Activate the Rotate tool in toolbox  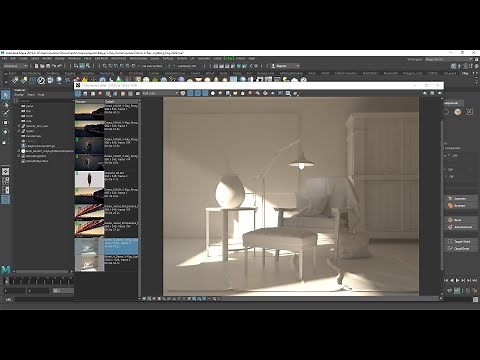pyautogui.click(x=5, y=132)
